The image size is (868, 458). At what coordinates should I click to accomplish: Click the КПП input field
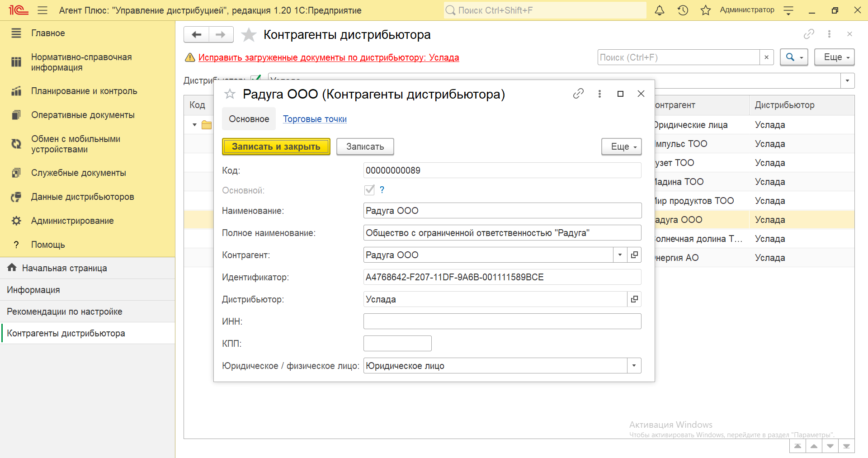pos(397,344)
